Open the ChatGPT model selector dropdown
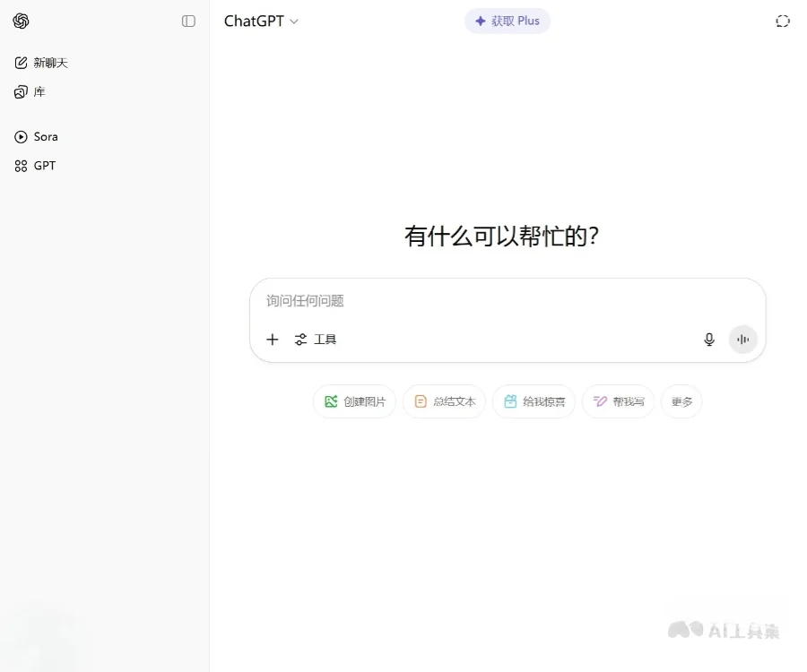Viewport: 807px width, 672px height. click(261, 21)
